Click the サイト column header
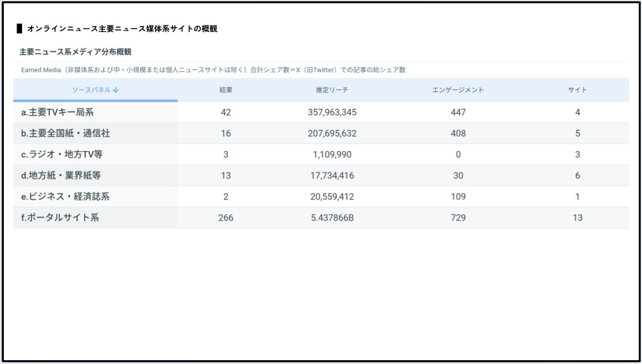The height and width of the screenshot is (364, 642). coord(577,90)
